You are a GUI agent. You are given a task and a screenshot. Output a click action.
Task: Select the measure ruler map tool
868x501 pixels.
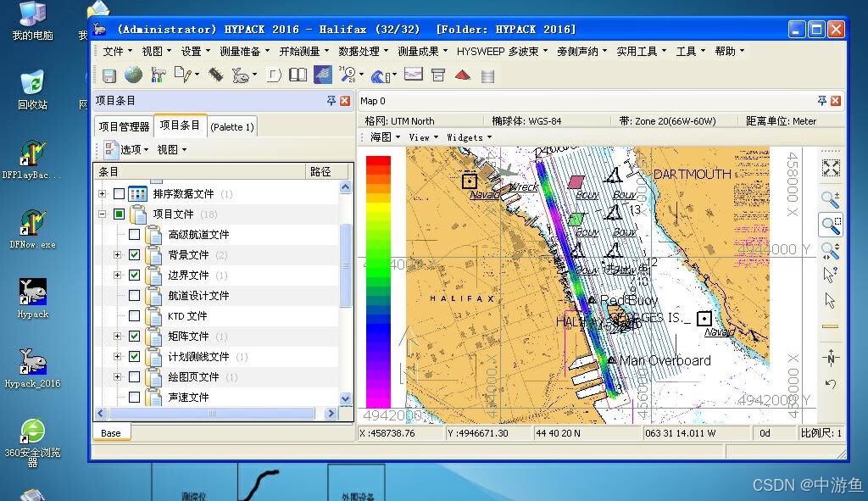tap(830, 326)
